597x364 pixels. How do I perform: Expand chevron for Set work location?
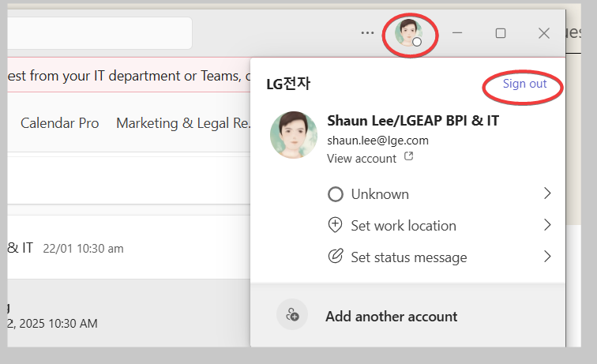tap(547, 225)
